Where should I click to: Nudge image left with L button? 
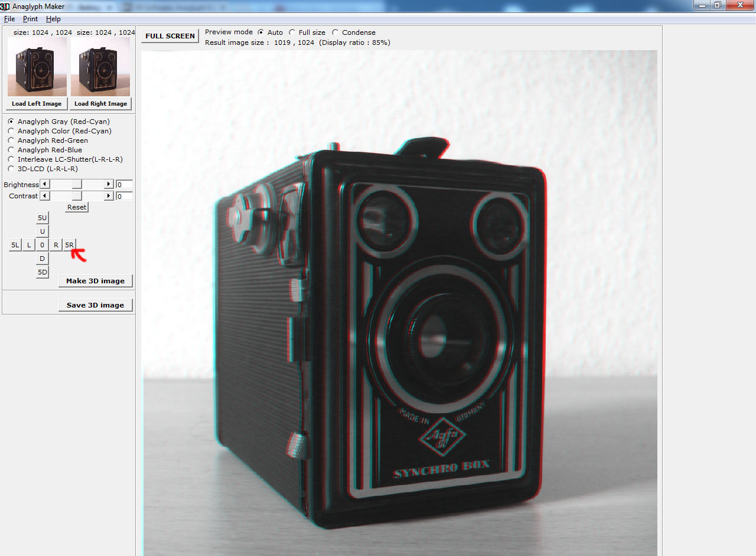point(29,245)
